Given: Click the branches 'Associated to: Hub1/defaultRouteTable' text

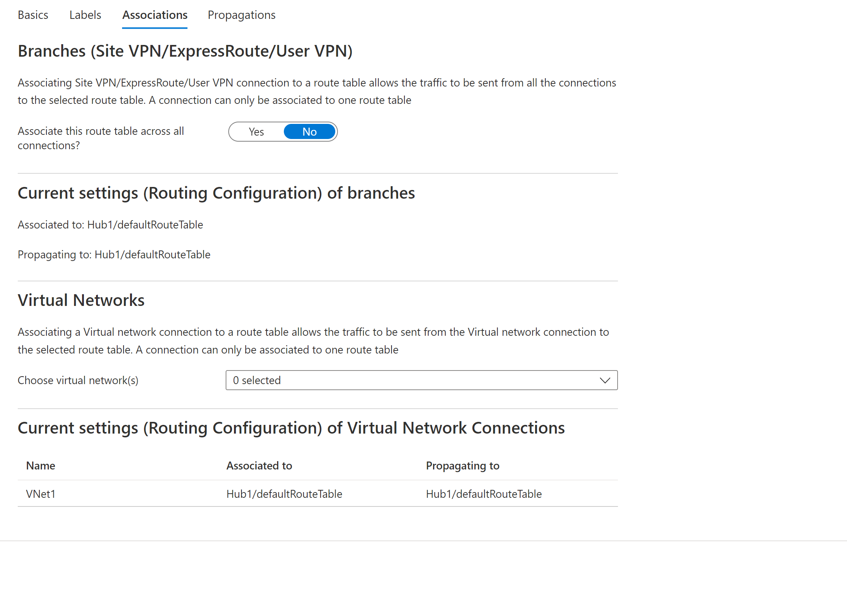Looking at the screenshot, I should coord(110,225).
